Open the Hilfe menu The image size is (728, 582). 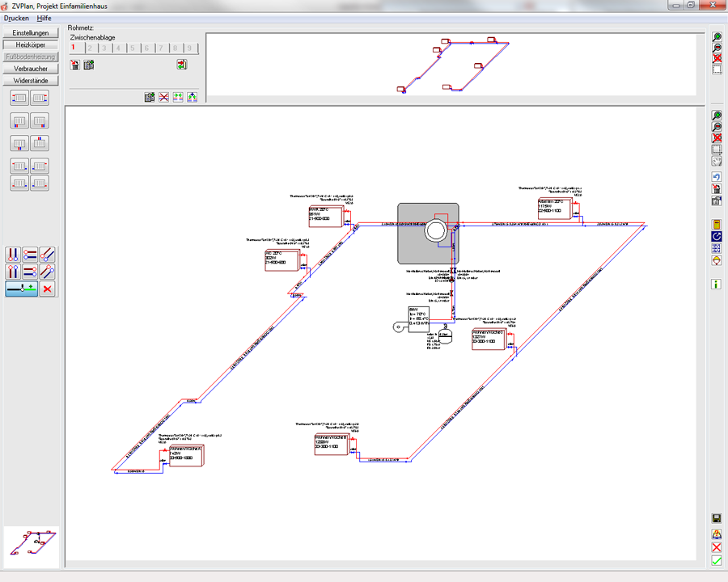44,18
